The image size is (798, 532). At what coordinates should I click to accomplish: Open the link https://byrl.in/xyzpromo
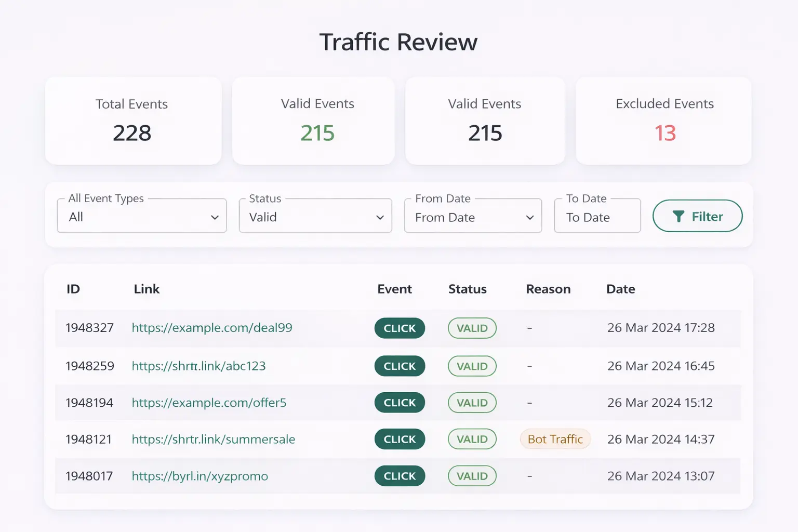pos(200,476)
